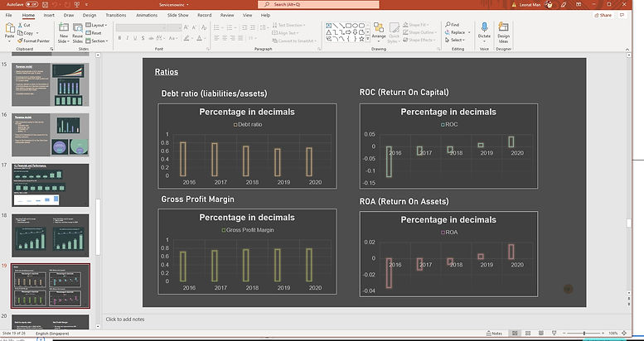
Task: Open the File menu
Action: [x=9, y=15]
